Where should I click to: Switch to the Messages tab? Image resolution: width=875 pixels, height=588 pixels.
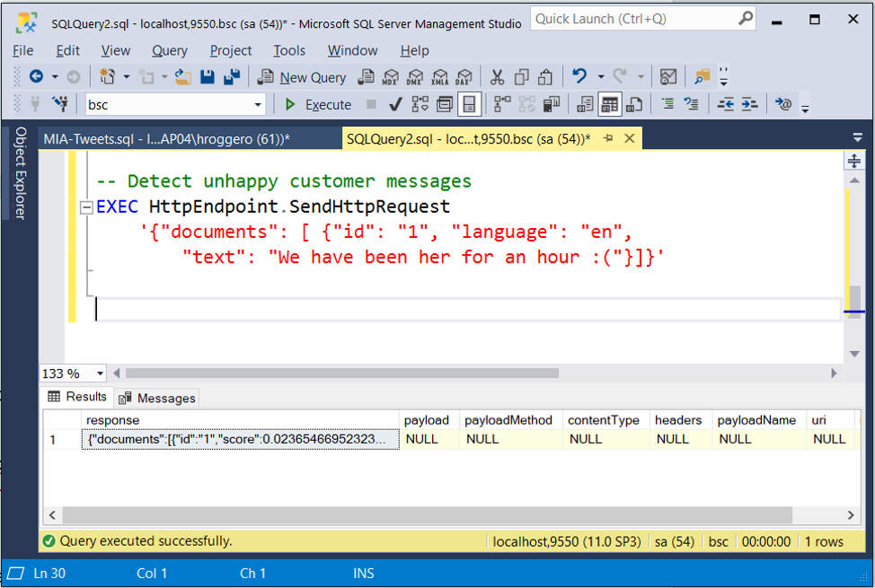coord(157,398)
